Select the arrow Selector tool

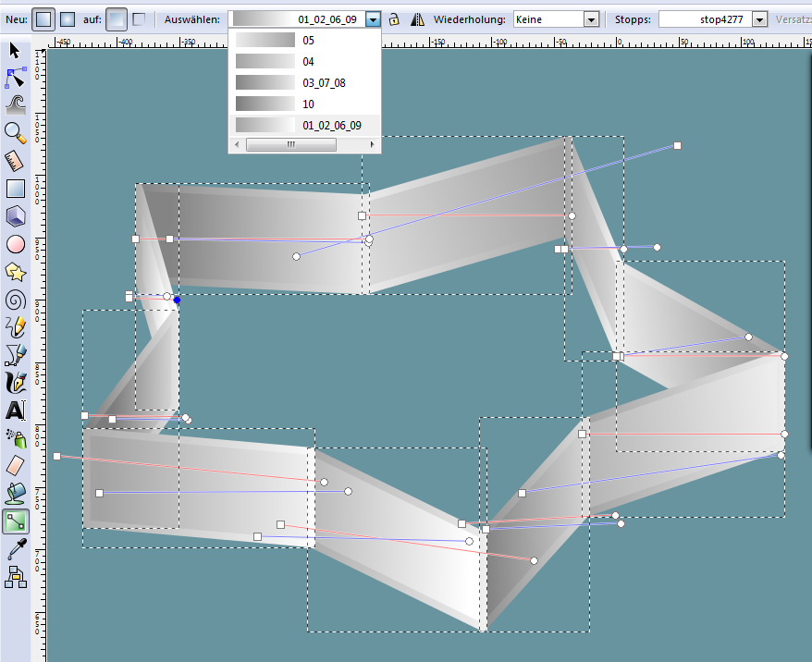coord(15,49)
